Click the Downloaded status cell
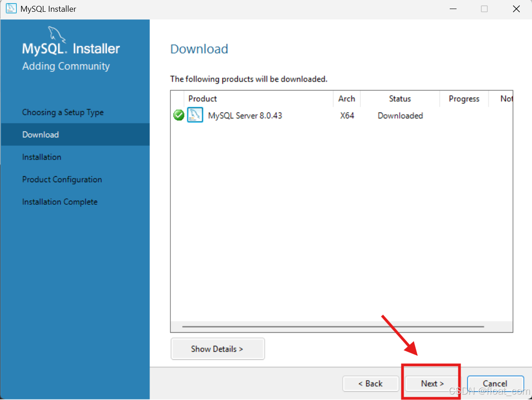The width and height of the screenshot is (532, 400). 400,116
